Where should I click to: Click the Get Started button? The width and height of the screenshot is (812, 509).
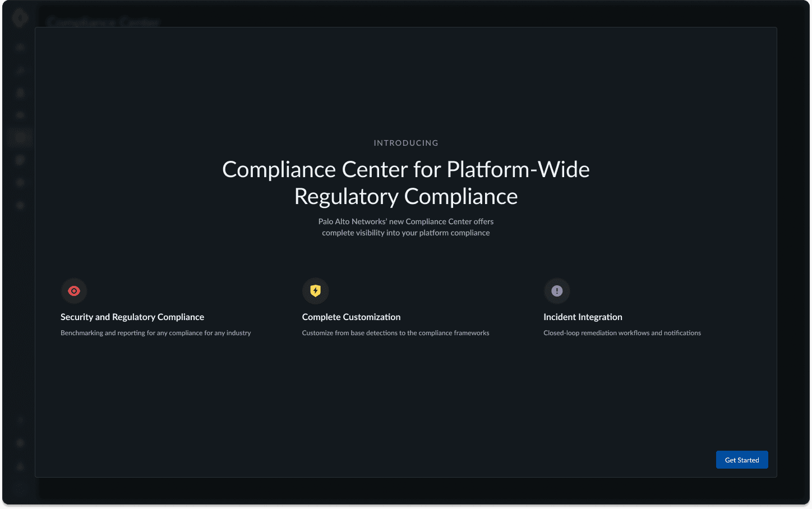[x=741, y=460]
